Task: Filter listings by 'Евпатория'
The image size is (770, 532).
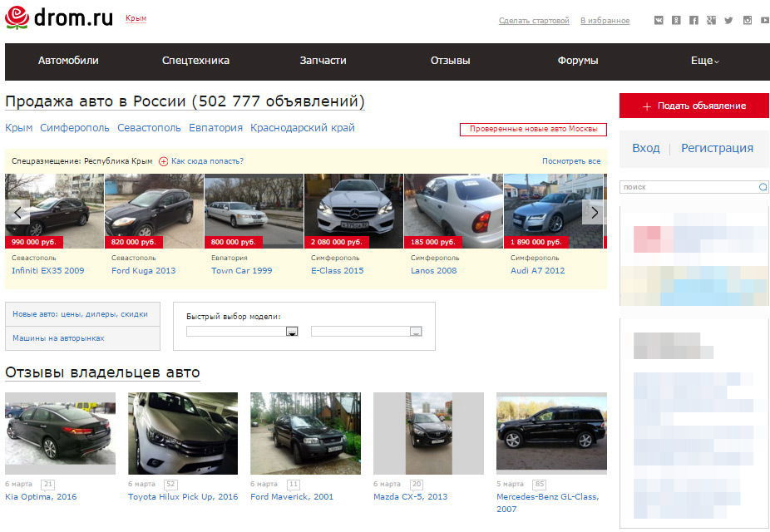Action: pos(215,128)
